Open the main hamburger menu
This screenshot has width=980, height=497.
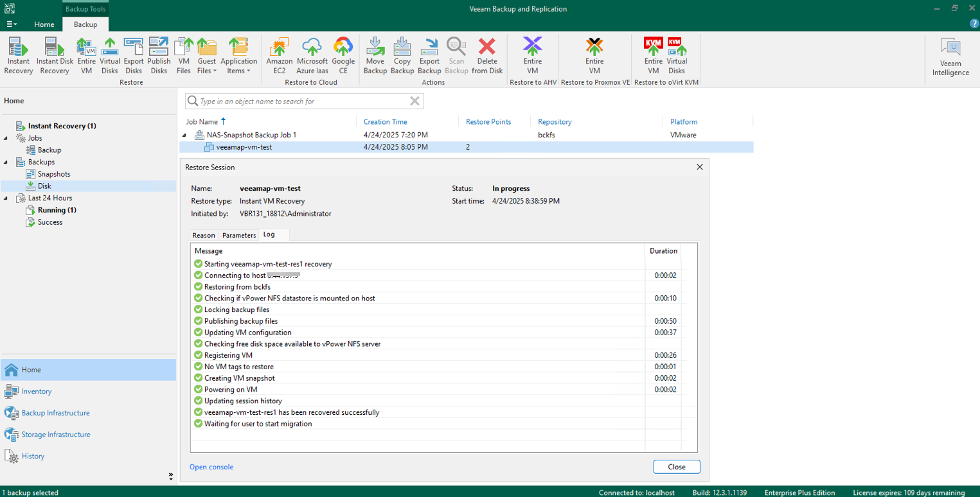pos(12,24)
